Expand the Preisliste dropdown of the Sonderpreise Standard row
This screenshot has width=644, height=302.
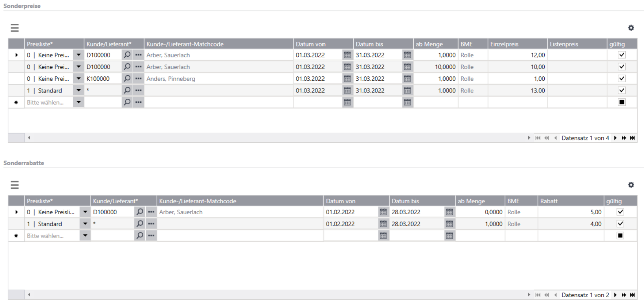78,90
